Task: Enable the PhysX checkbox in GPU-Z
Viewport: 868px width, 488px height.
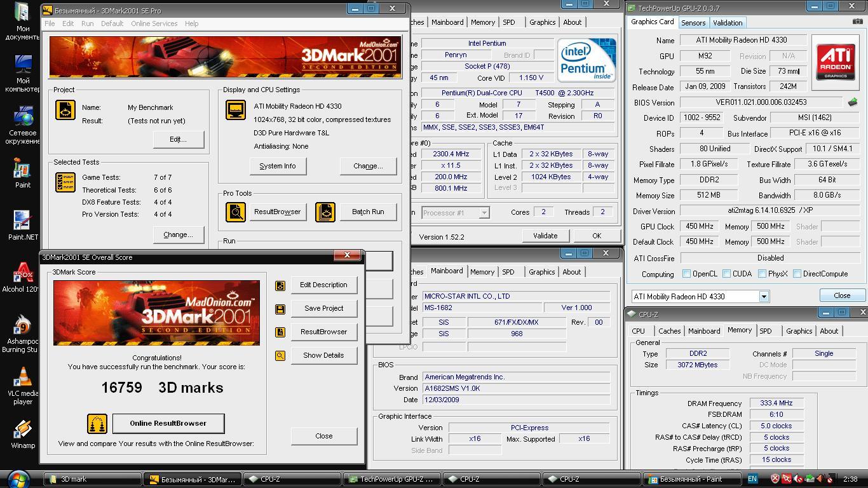Action: 762,274
